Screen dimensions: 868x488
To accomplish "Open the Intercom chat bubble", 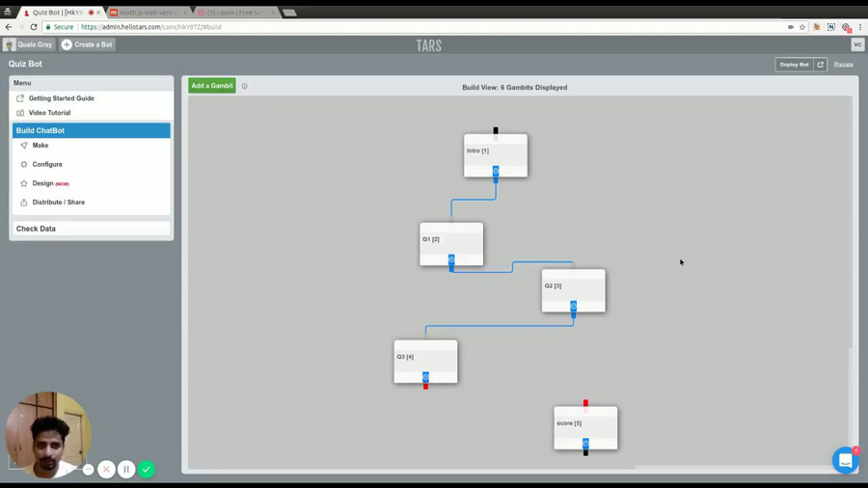I will click(x=845, y=460).
